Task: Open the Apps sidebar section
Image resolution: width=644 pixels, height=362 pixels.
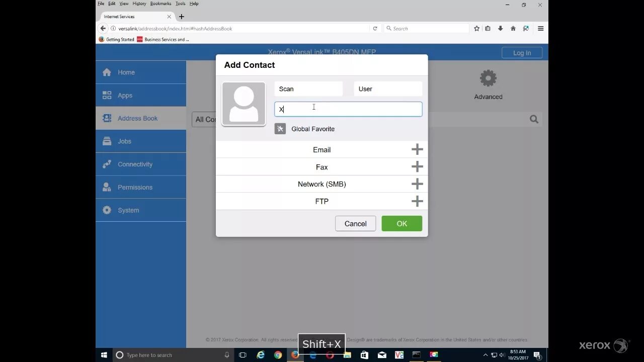Action: (141, 96)
